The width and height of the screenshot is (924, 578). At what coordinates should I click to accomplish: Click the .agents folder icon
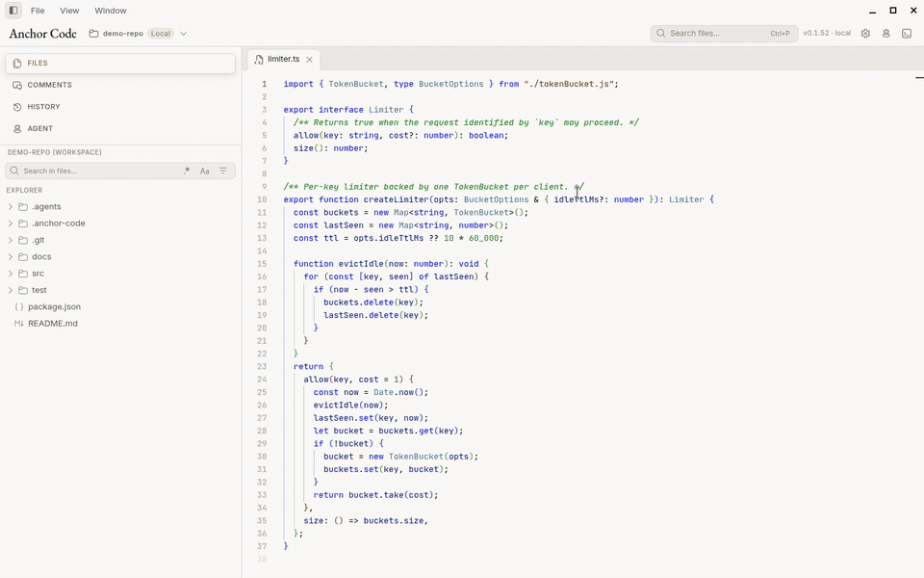click(x=23, y=207)
